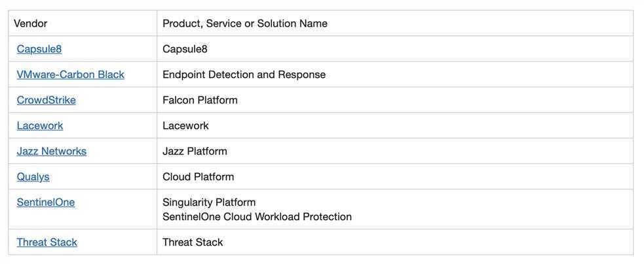This screenshot has width=644, height=264.
Task: Open the Jazz Networks link
Action: [x=51, y=151]
